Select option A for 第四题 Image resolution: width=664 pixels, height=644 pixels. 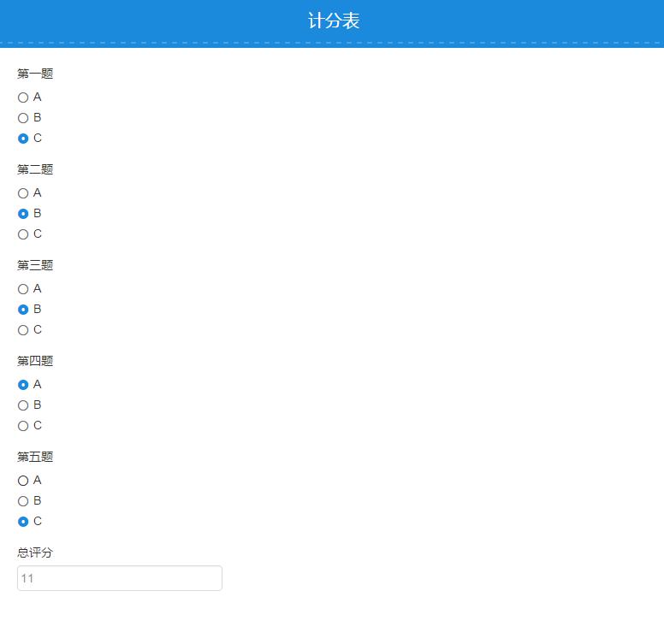point(23,385)
